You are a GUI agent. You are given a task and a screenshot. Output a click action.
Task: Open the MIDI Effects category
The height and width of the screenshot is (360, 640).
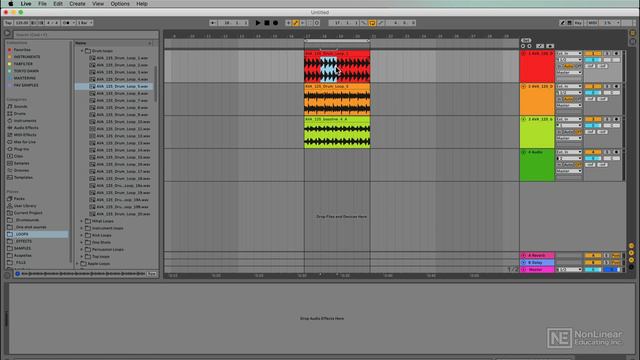coord(25,135)
